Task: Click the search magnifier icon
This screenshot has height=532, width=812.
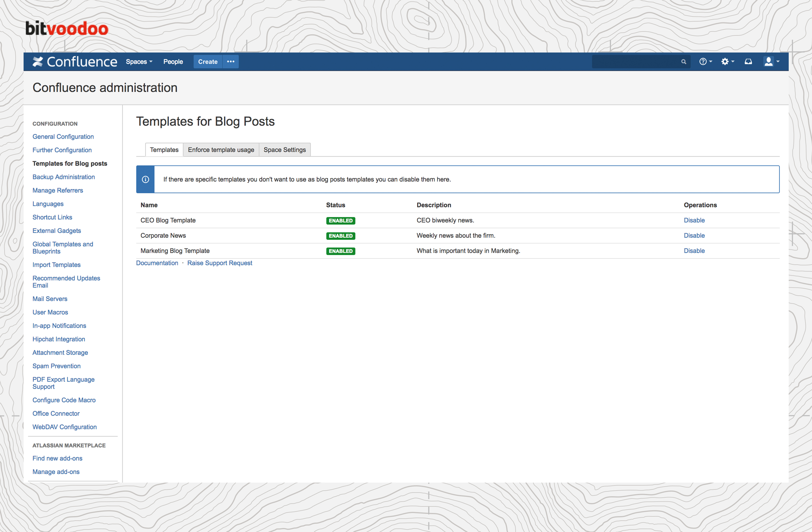Action: [x=683, y=62]
